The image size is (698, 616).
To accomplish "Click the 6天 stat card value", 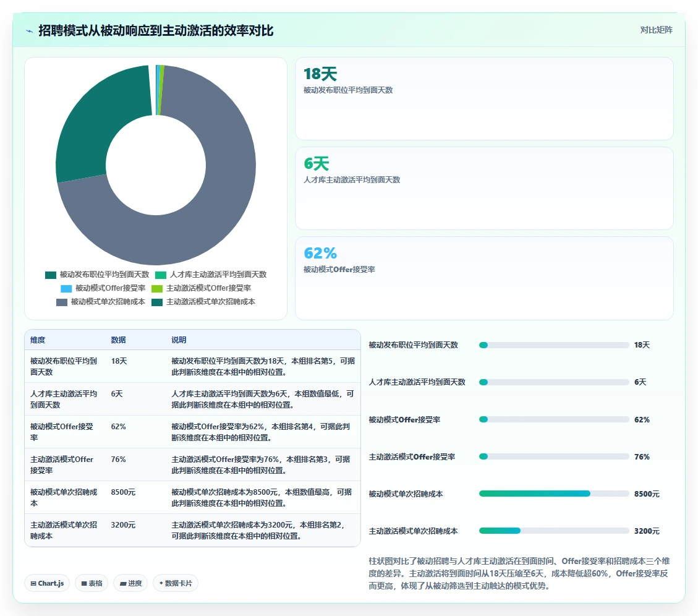I will click(316, 163).
